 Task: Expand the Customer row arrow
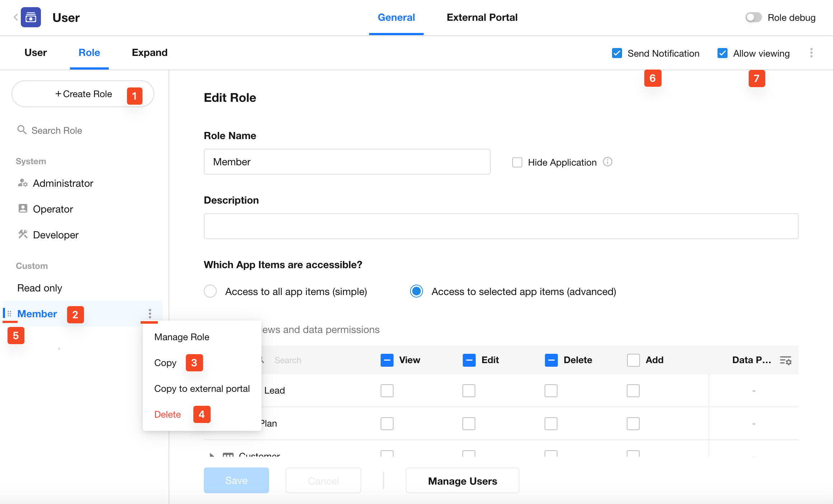click(212, 455)
